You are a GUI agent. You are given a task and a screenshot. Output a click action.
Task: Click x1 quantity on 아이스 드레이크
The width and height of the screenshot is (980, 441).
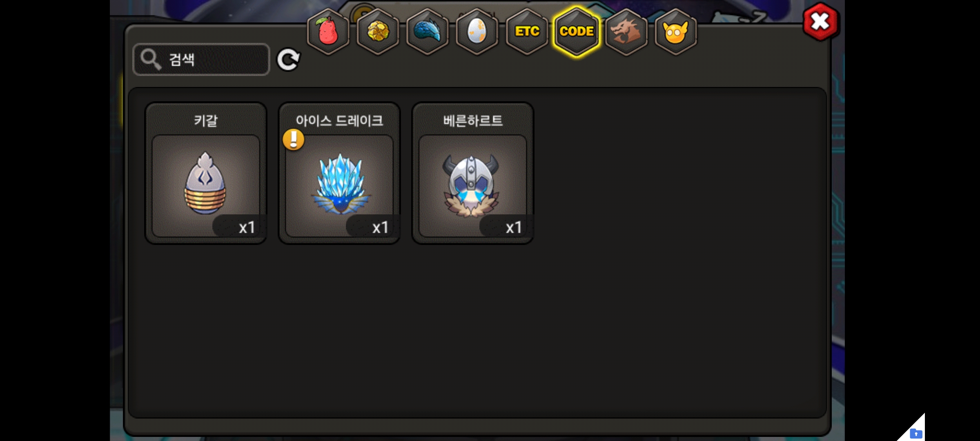pos(380,227)
